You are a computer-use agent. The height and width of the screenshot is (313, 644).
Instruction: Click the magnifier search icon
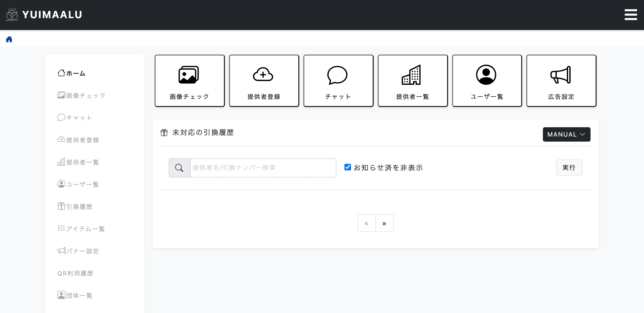[x=179, y=168]
